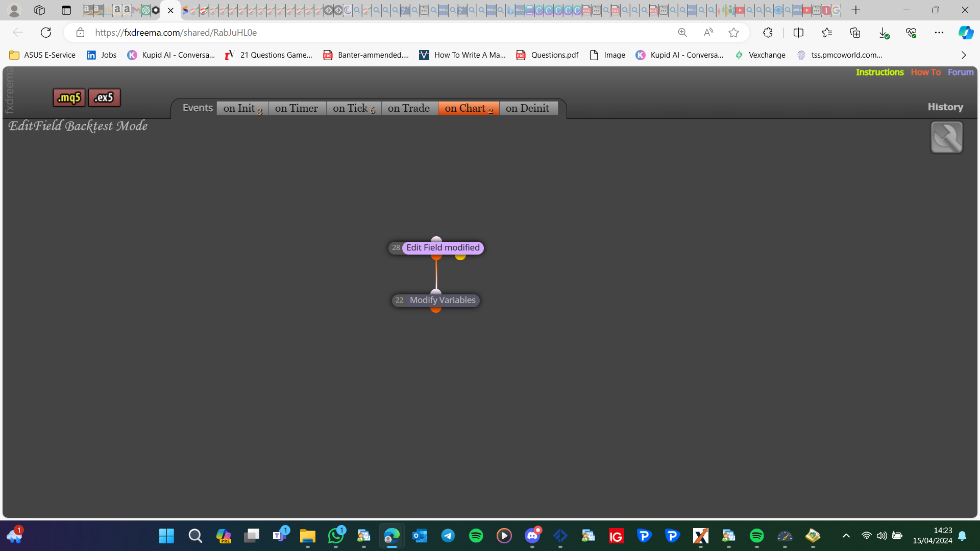This screenshot has width=980, height=551.
Task: Switch to the on Init tab
Action: click(x=242, y=108)
